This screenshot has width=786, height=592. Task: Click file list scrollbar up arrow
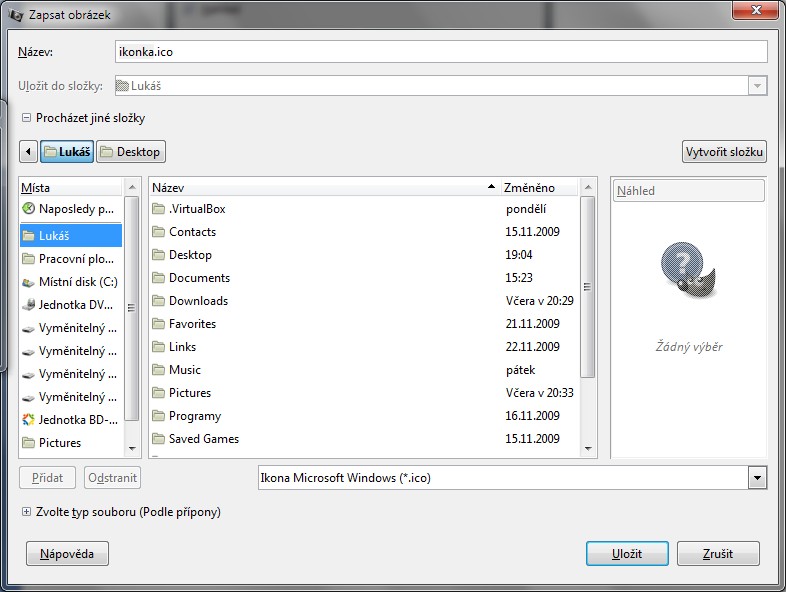click(588, 187)
